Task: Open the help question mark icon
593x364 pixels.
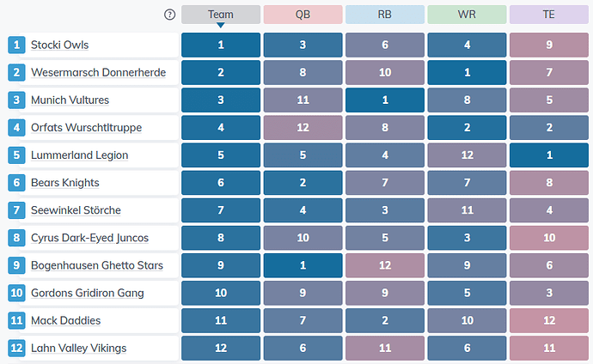Action: [x=170, y=15]
